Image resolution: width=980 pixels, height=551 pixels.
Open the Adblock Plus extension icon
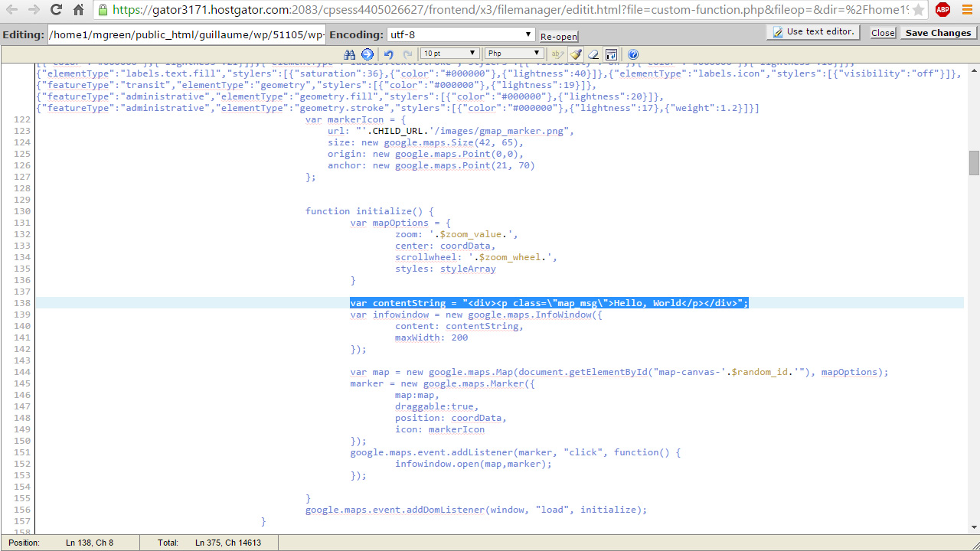point(942,10)
